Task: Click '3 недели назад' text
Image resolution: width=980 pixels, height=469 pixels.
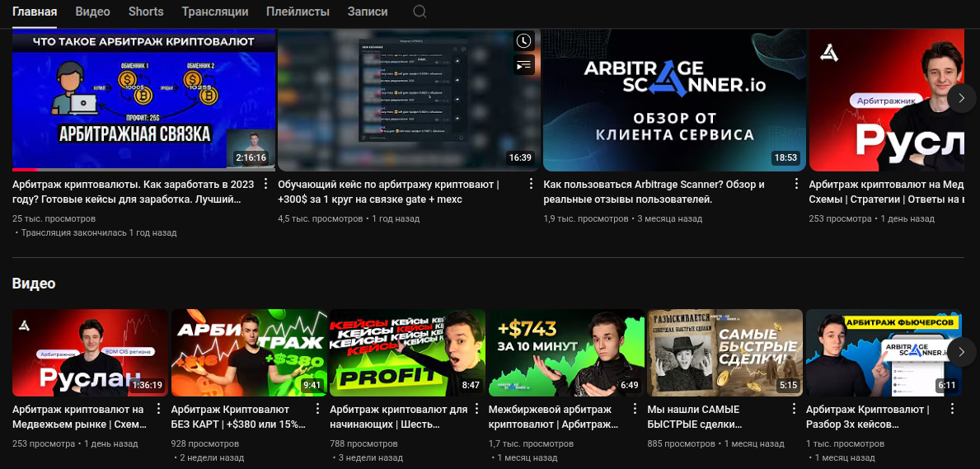Action: (x=371, y=457)
